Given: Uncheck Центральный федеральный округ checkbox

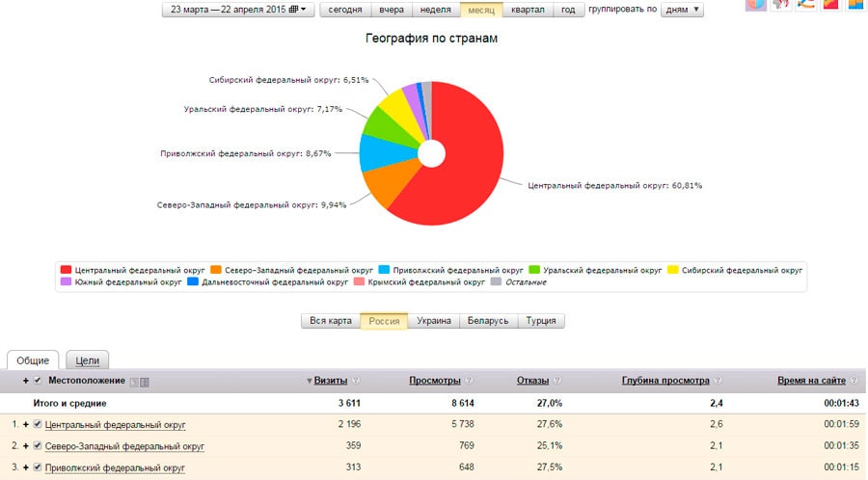Looking at the screenshot, I should click(x=38, y=424).
